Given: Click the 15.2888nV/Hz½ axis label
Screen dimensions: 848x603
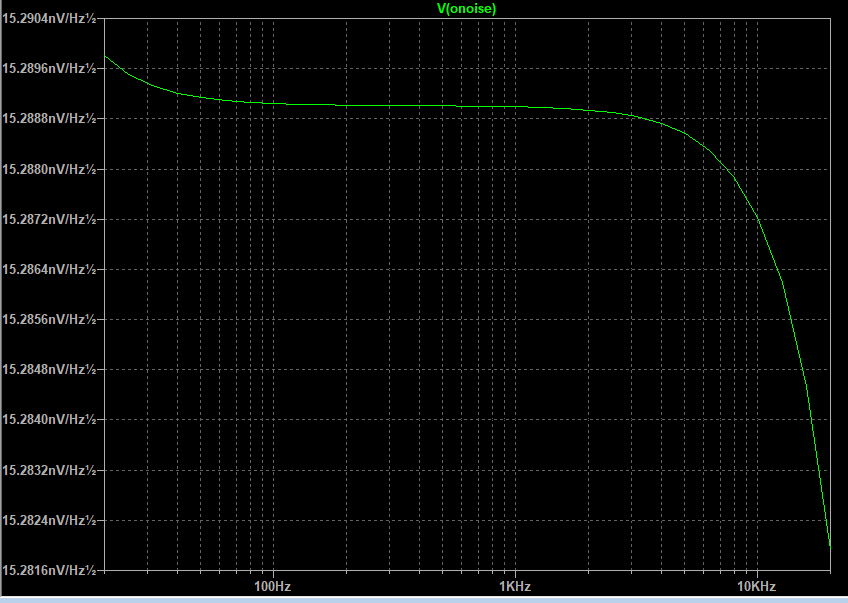Looking at the screenshot, I should click(x=49, y=118).
